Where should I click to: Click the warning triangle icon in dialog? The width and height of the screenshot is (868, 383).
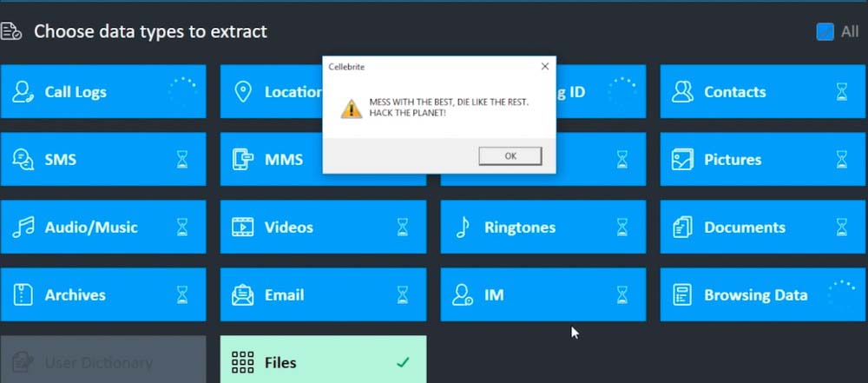352,109
